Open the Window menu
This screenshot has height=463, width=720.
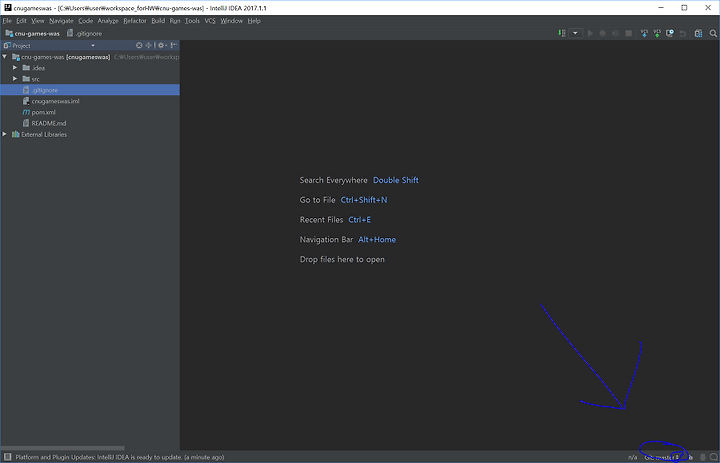(x=231, y=21)
